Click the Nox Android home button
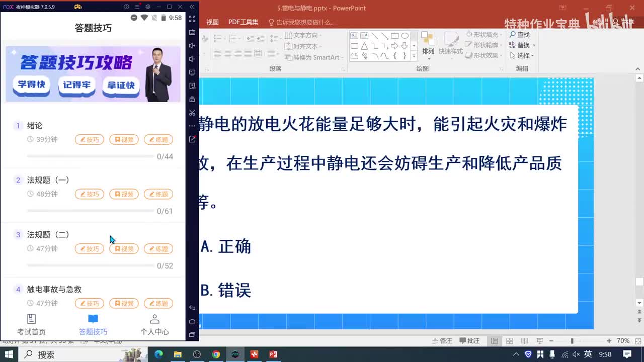 point(192,321)
